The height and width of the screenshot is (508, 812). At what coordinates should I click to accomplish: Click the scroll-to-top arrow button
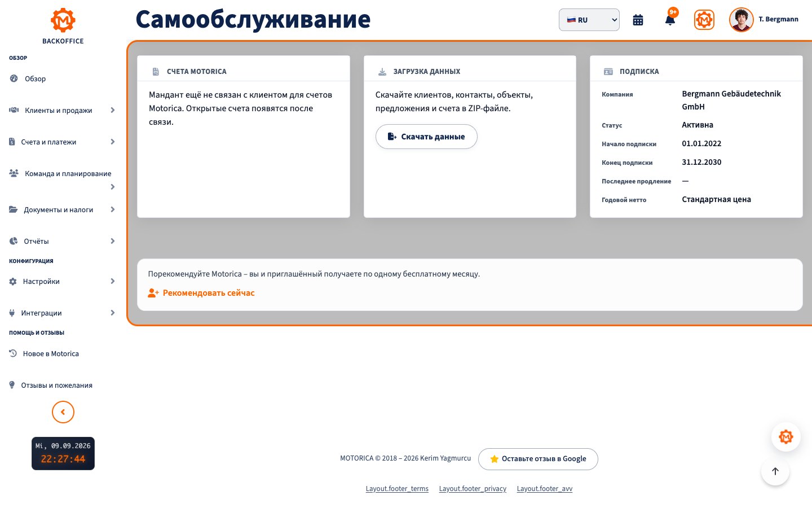tap(775, 471)
